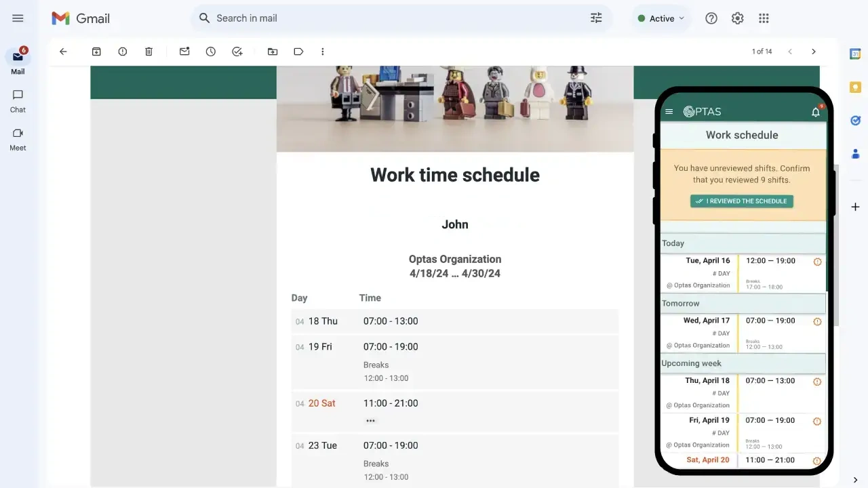Mark the email as unread

pos(184,52)
